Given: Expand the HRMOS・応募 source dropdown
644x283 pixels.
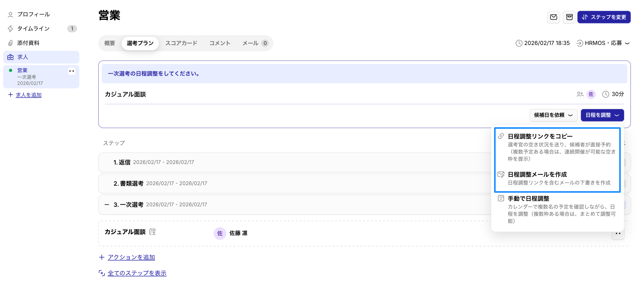Looking at the screenshot, I should pyautogui.click(x=603, y=43).
